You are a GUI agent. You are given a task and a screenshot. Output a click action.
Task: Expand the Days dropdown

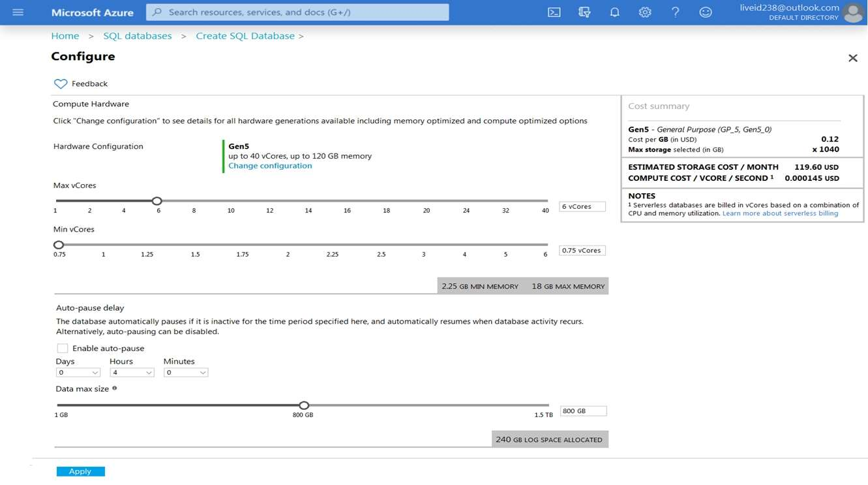pos(78,373)
